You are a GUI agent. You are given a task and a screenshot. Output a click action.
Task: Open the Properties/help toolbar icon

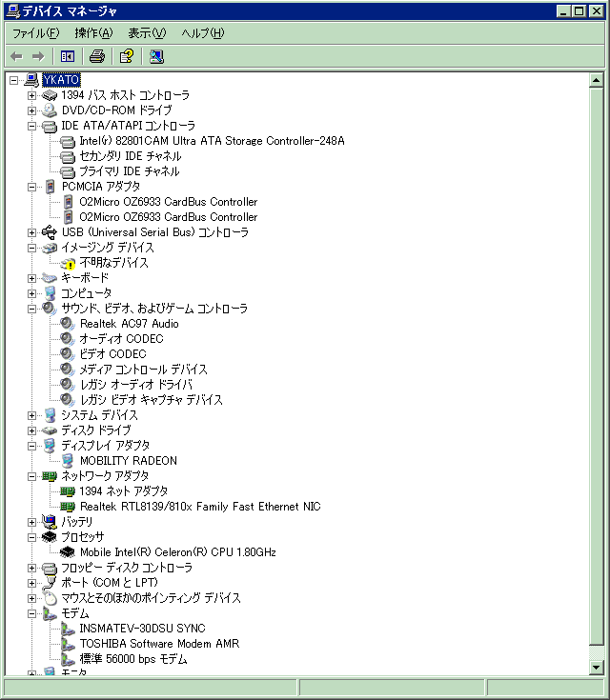(127, 56)
